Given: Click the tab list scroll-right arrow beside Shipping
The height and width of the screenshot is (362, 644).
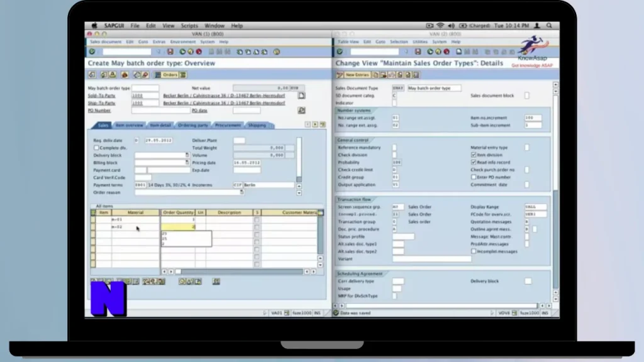Looking at the screenshot, I should tap(315, 124).
